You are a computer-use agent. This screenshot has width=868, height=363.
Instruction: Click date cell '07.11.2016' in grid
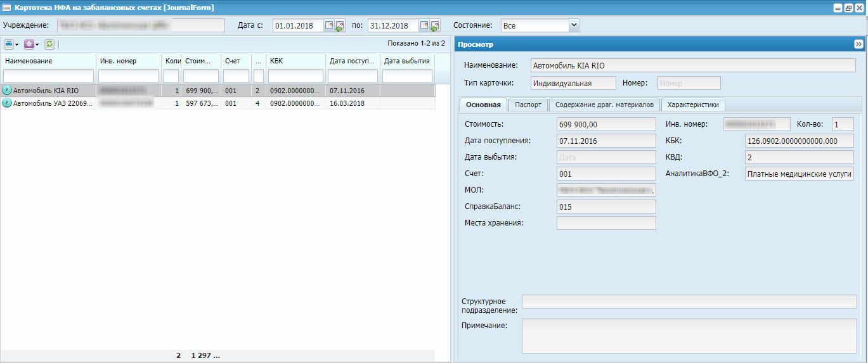click(x=347, y=91)
